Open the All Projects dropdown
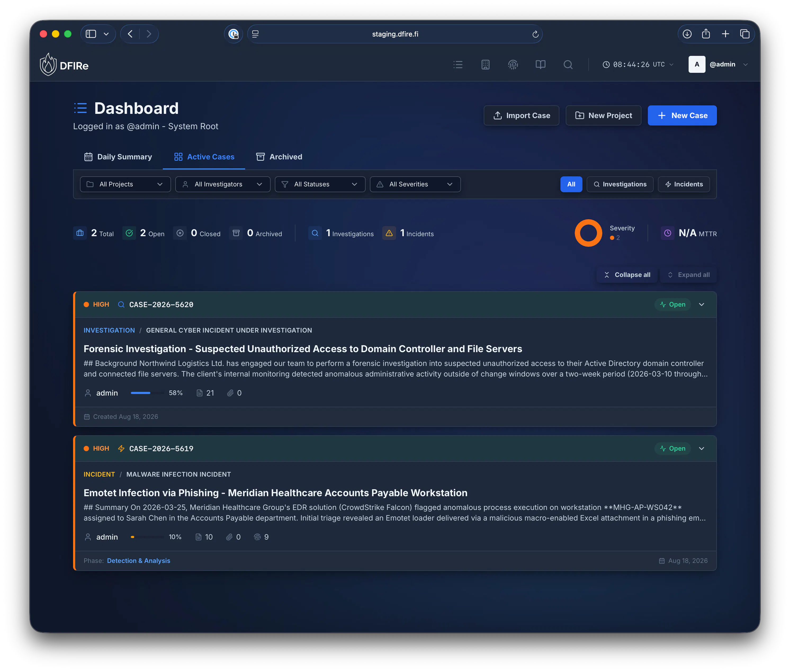790x672 pixels. (x=125, y=184)
